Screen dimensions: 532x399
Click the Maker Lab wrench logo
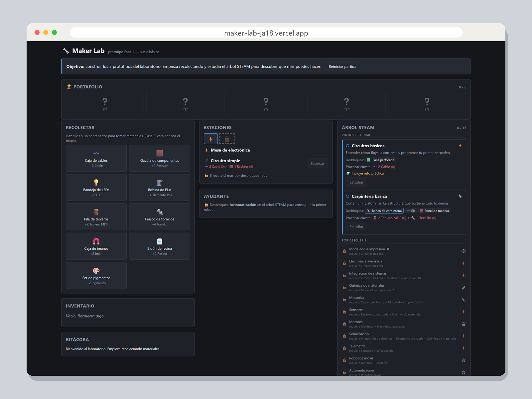tap(66, 51)
